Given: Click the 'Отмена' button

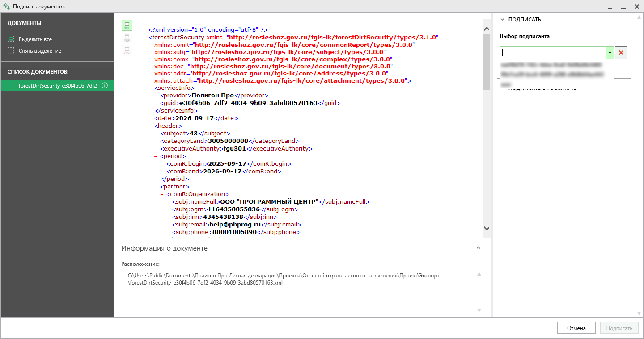Looking at the screenshot, I should (x=576, y=328).
